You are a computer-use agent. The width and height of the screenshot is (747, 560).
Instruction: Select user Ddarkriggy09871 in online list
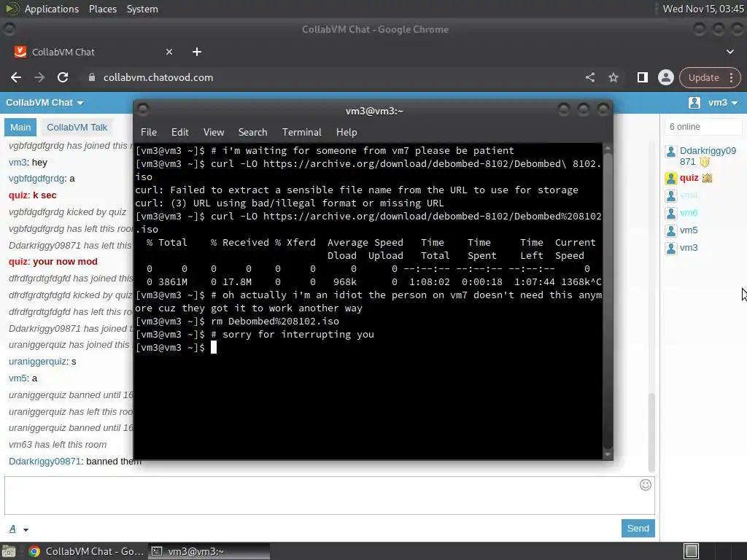[708, 156]
